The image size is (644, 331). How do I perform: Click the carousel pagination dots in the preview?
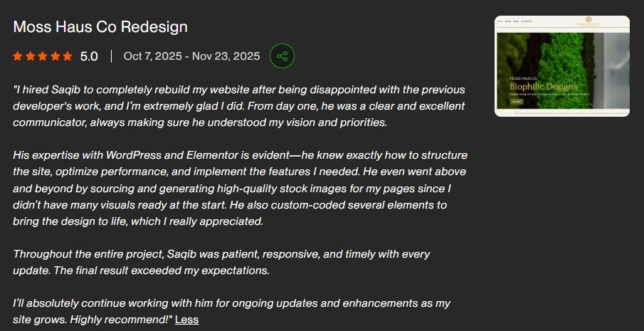pos(588,105)
